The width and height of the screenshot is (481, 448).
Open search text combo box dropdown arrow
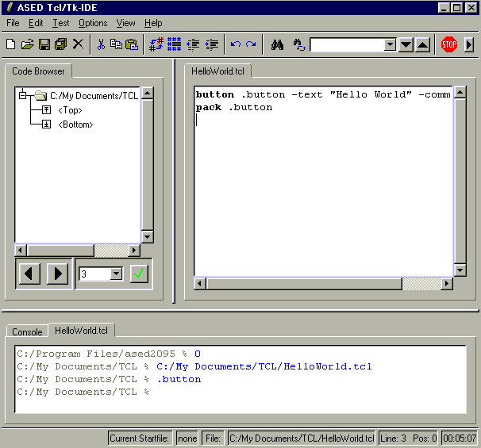(390, 44)
